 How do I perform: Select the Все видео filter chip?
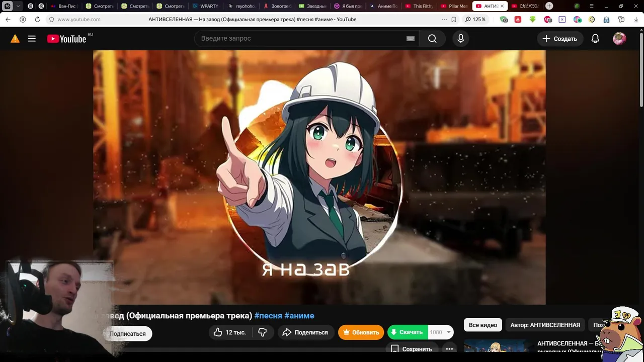(x=483, y=325)
